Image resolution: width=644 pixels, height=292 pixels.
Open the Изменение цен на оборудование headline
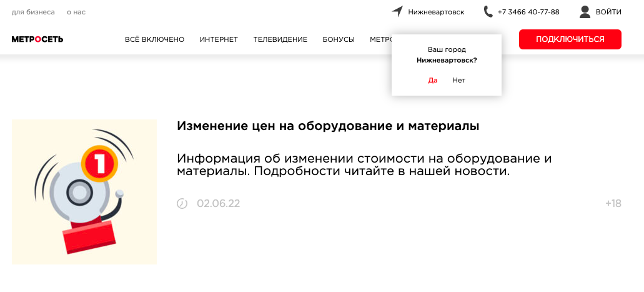click(x=328, y=126)
